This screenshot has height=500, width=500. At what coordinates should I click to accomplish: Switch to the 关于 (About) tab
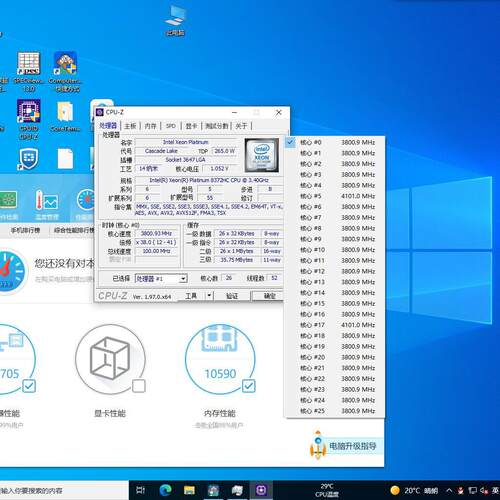click(x=241, y=126)
